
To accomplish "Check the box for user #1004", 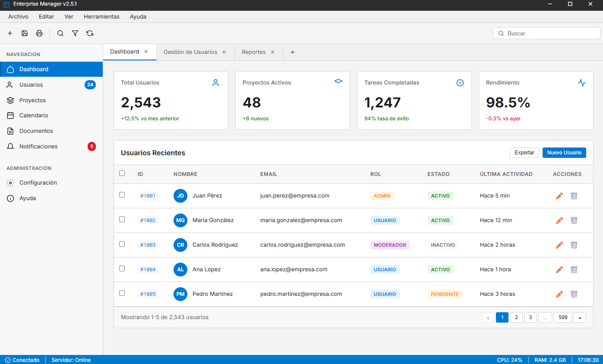I will [122, 269].
